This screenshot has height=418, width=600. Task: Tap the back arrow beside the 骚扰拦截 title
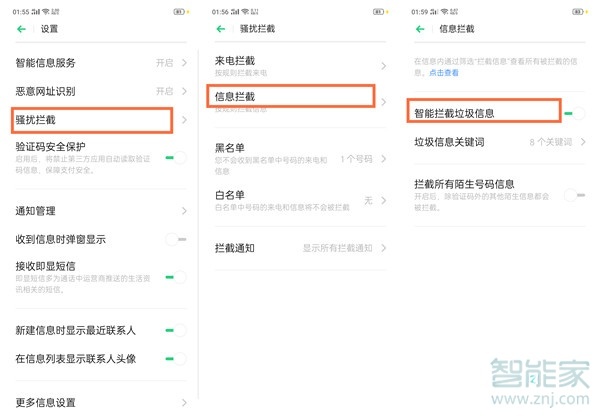pyautogui.click(x=222, y=30)
